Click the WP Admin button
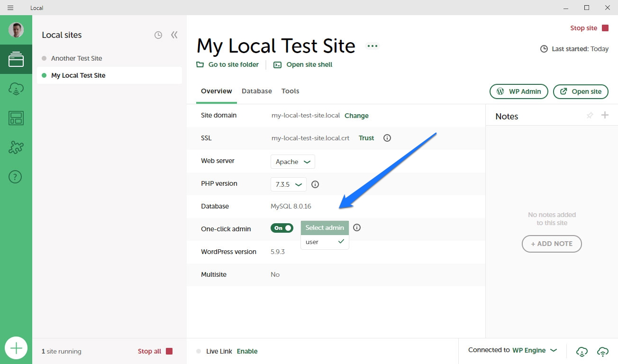Image resolution: width=618 pixels, height=364 pixels. pyautogui.click(x=519, y=91)
